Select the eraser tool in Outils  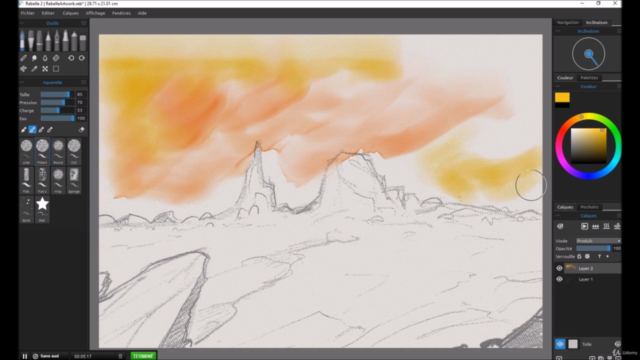(x=56, y=58)
